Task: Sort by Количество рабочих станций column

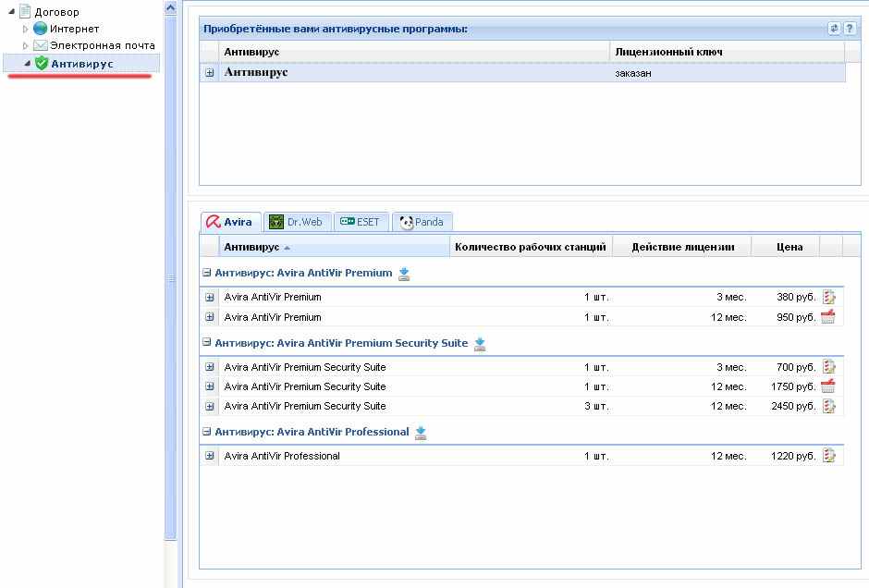Action: (x=531, y=247)
